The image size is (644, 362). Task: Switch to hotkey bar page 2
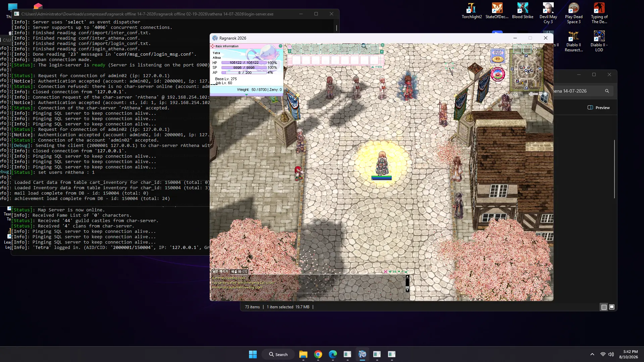[x=289, y=51]
